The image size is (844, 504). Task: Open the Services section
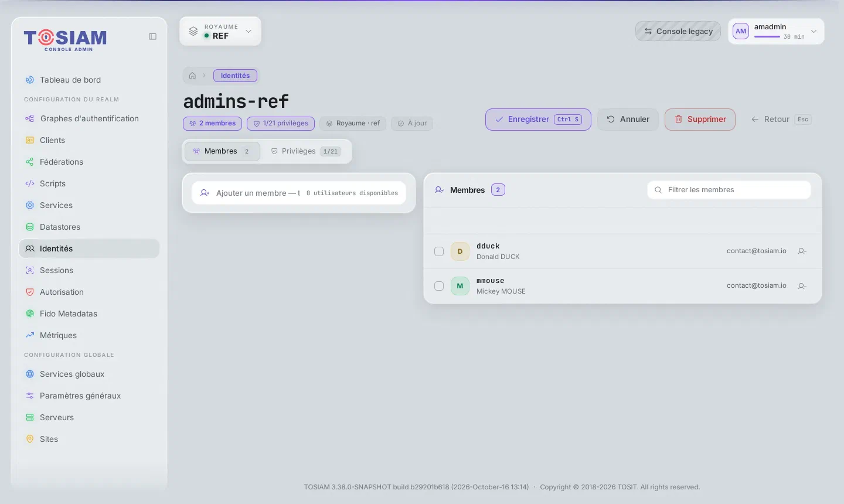(x=89, y=205)
